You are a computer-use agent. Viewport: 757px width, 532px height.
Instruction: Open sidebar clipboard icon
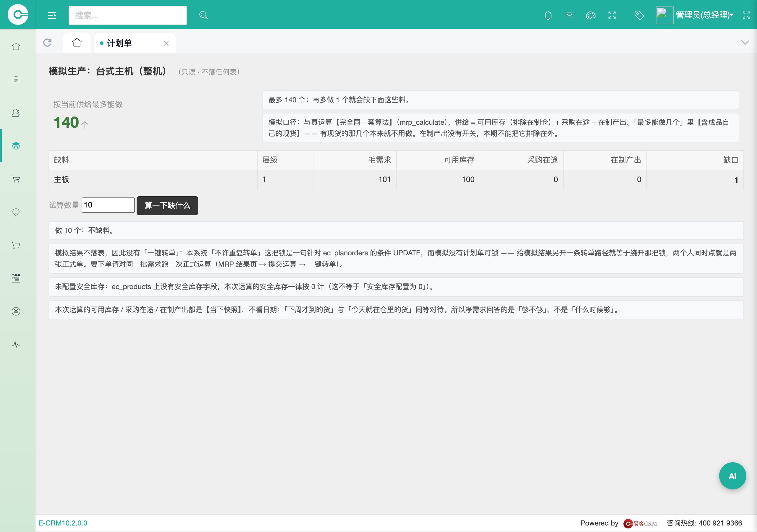(x=16, y=80)
